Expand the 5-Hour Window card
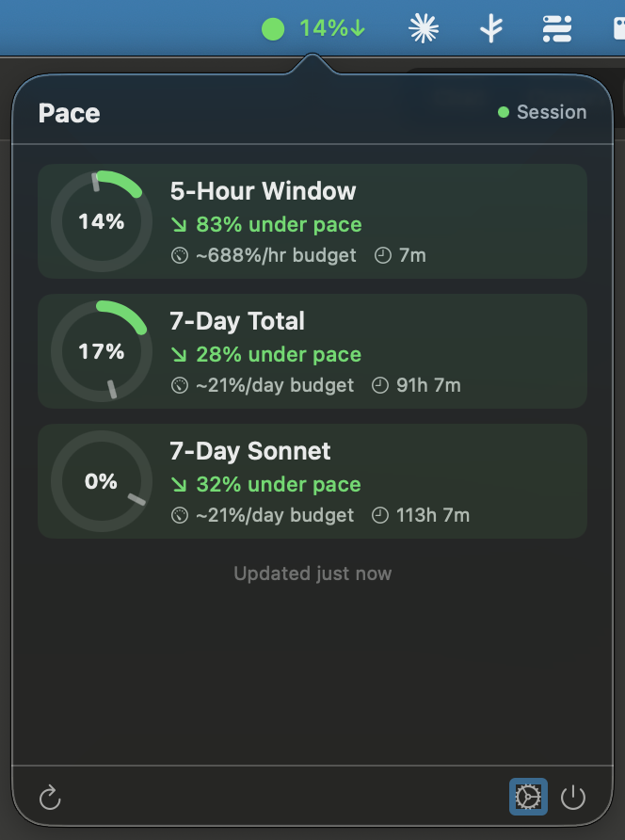The width and height of the screenshot is (625, 840). coord(312,221)
